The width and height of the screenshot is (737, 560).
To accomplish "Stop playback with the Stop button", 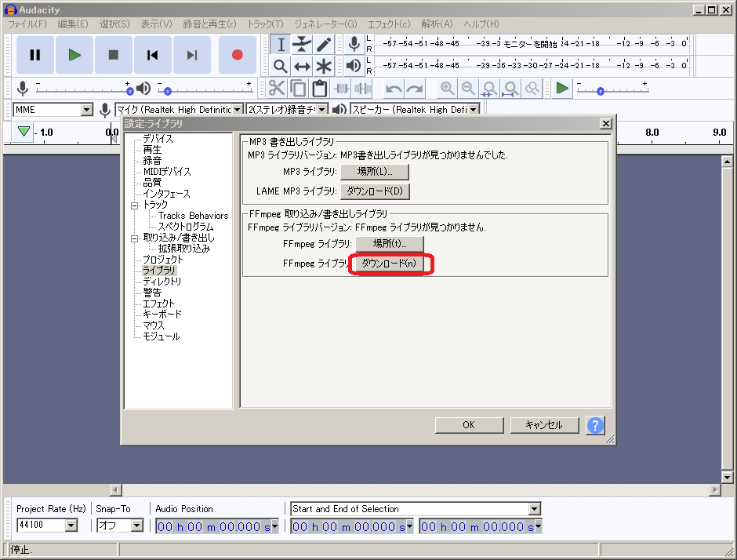I will pyautogui.click(x=113, y=55).
